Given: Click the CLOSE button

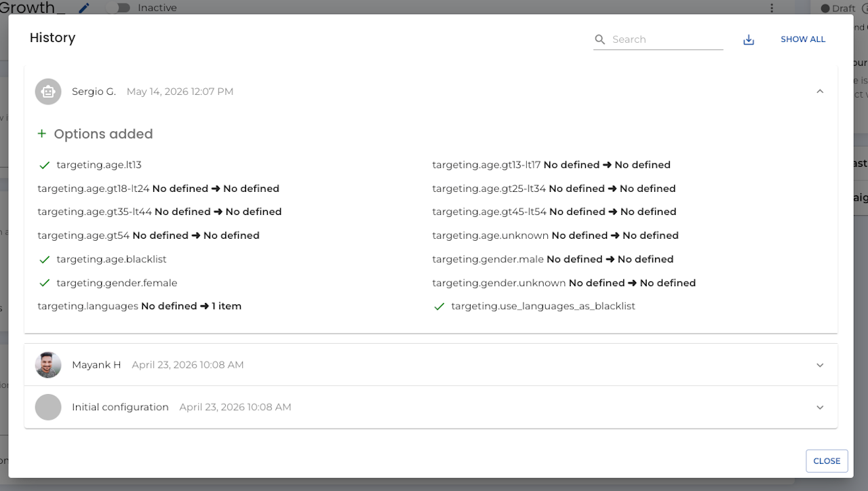Looking at the screenshot, I should tap(827, 460).
